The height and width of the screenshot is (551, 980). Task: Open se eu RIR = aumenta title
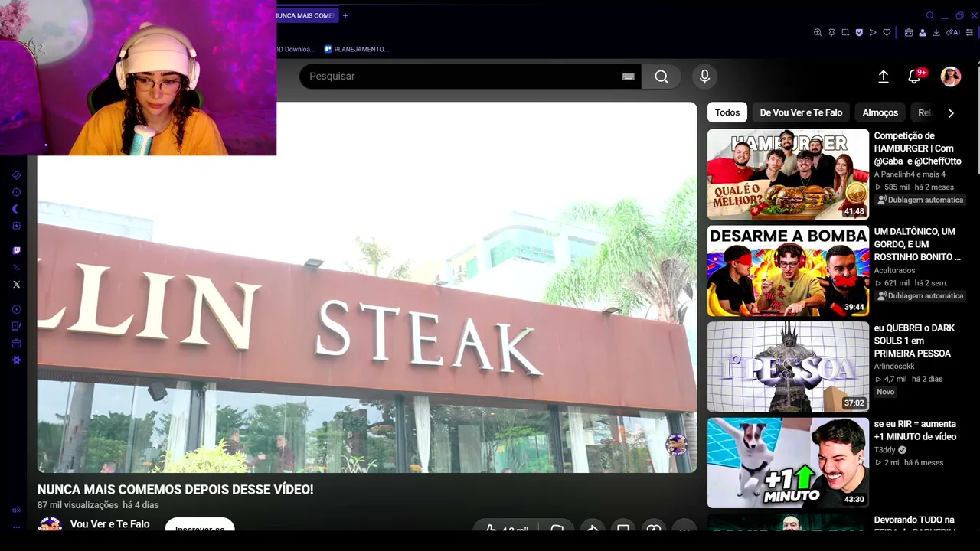(x=915, y=430)
